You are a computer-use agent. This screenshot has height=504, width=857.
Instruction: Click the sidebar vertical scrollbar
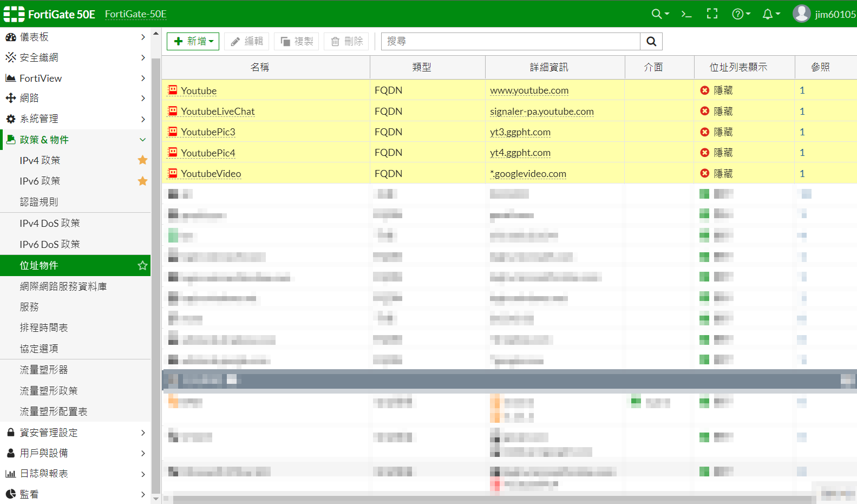click(156, 271)
